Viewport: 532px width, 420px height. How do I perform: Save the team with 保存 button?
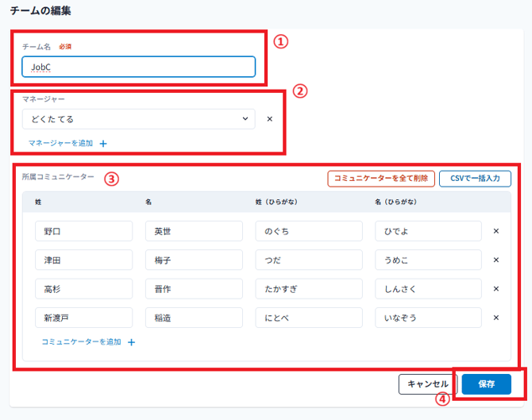pos(486,384)
